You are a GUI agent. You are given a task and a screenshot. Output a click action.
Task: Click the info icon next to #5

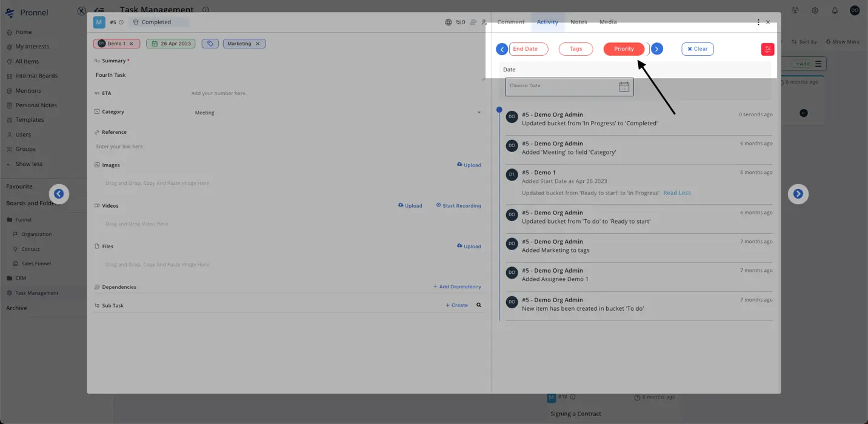tap(121, 22)
